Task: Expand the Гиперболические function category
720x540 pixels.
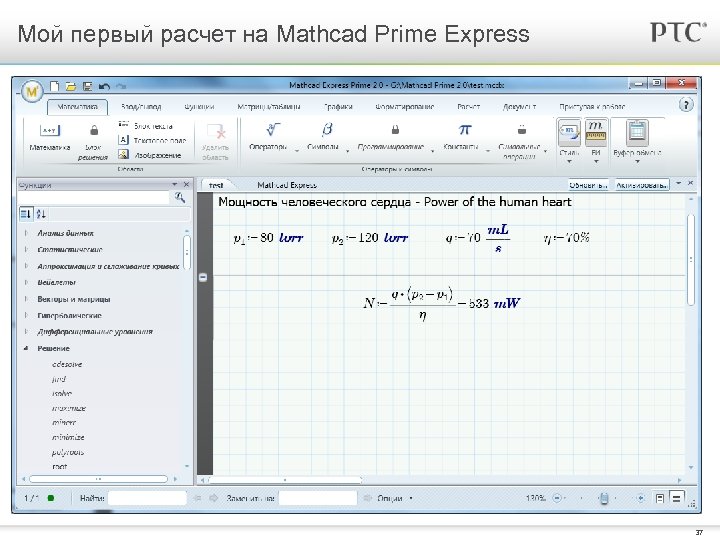Action: click(x=26, y=315)
